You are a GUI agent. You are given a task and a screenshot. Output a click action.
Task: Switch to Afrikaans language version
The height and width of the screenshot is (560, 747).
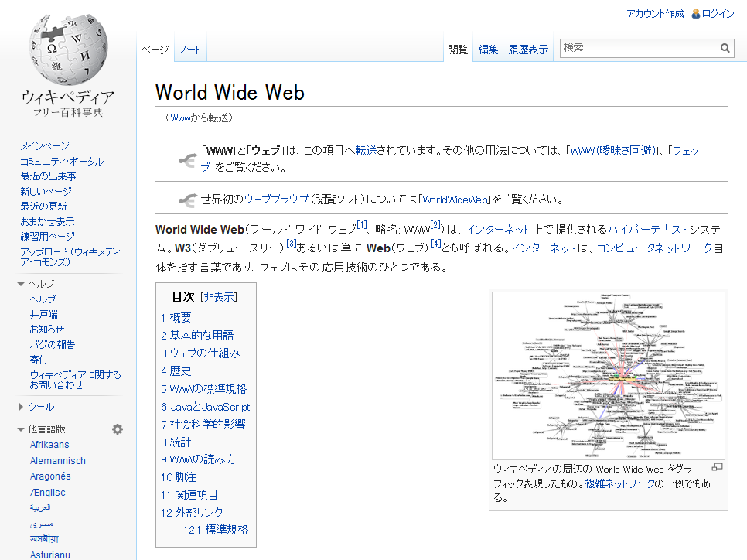point(49,445)
